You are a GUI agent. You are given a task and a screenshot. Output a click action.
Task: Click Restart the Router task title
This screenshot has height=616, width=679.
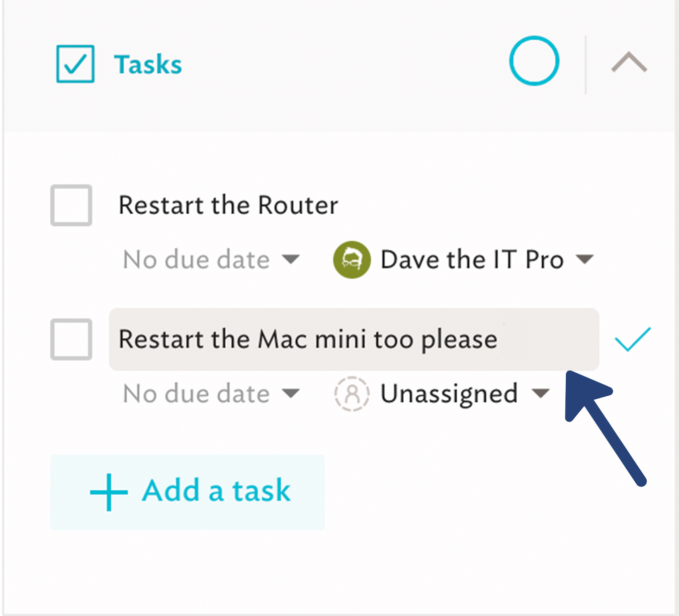pyautogui.click(x=228, y=205)
